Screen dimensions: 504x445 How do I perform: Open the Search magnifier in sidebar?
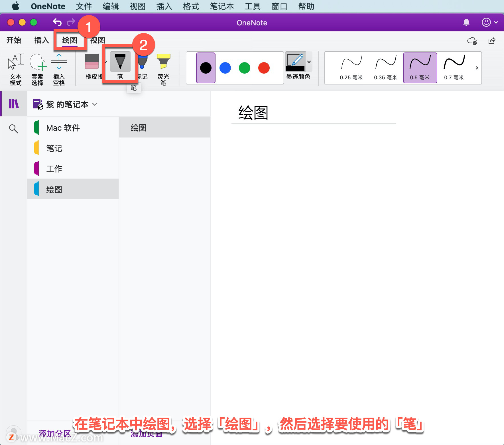click(13, 129)
